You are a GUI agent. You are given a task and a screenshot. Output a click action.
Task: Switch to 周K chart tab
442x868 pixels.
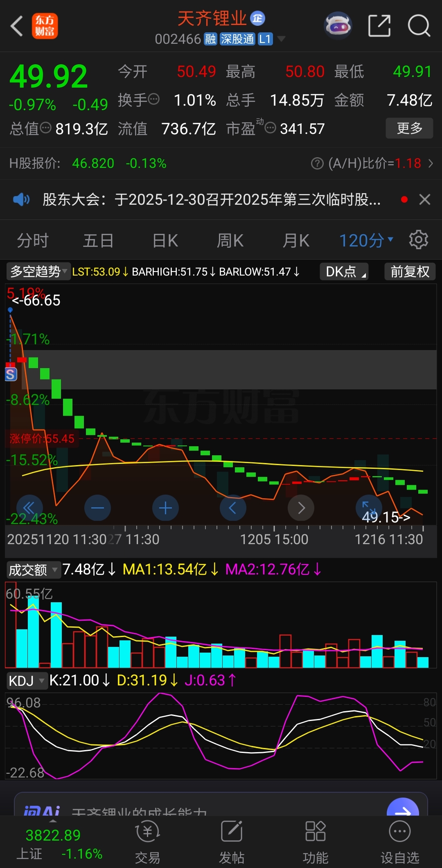pyautogui.click(x=230, y=240)
